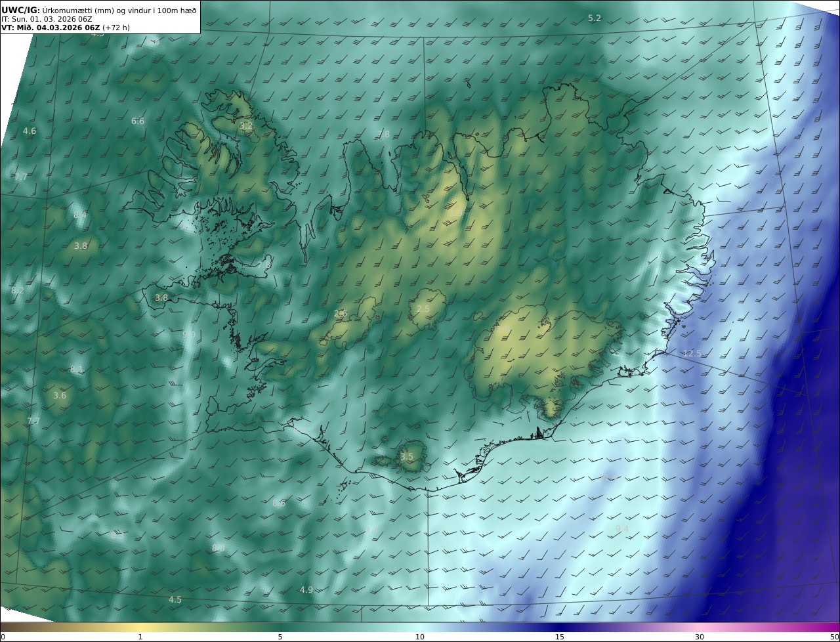
Task: Click the 1 tick on the color scale
Action: point(140,637)
